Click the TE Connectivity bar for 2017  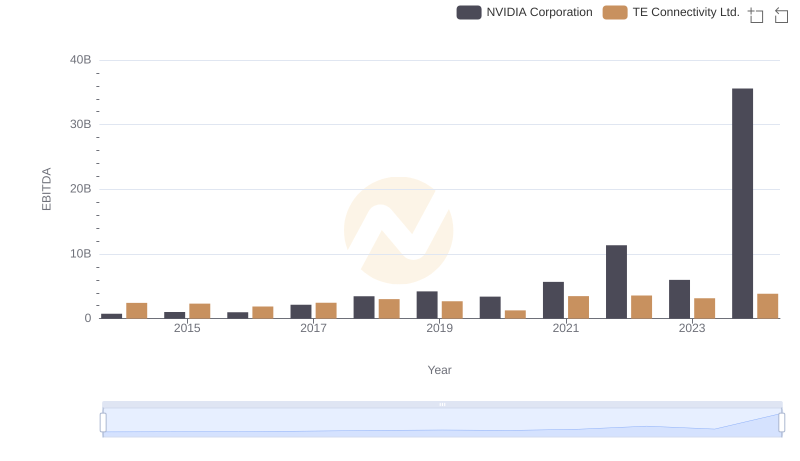(x=326, y=311)
